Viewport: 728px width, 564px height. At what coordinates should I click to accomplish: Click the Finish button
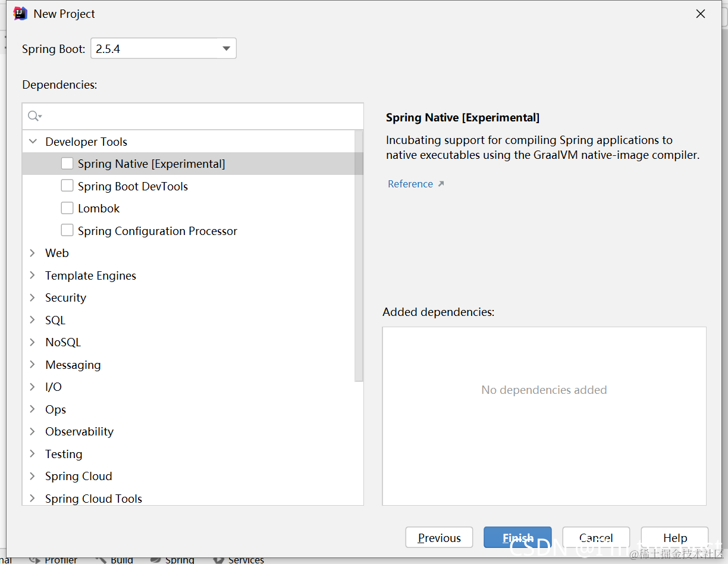pyautogui.click(x=517, y=538)
